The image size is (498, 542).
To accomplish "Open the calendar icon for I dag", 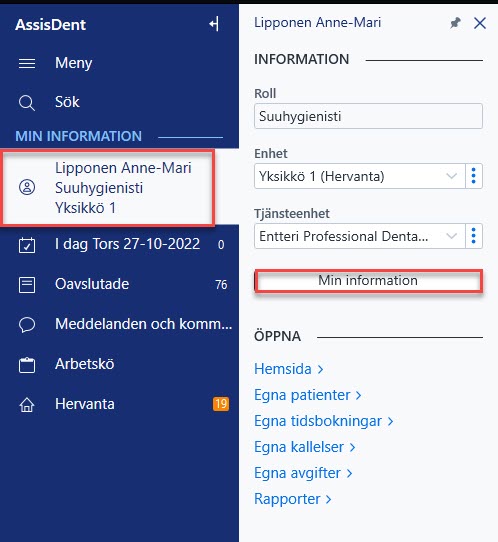I will [27, 245].
